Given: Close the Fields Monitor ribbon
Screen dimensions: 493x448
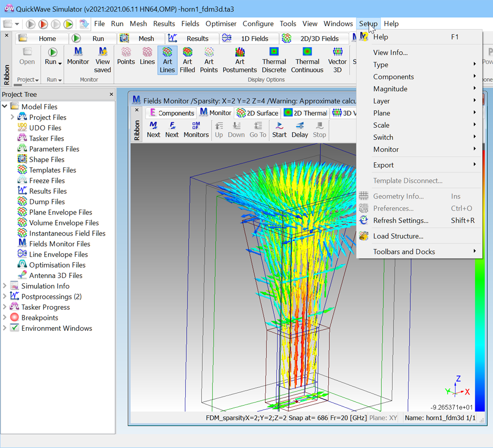Looking at the screenshot, I should (137, 110).
